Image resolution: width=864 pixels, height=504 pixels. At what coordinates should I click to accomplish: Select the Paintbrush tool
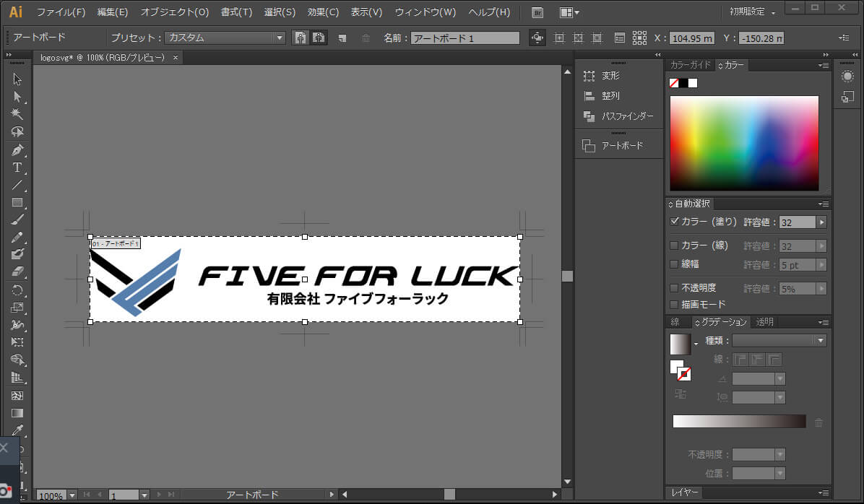tap(17, 220)
